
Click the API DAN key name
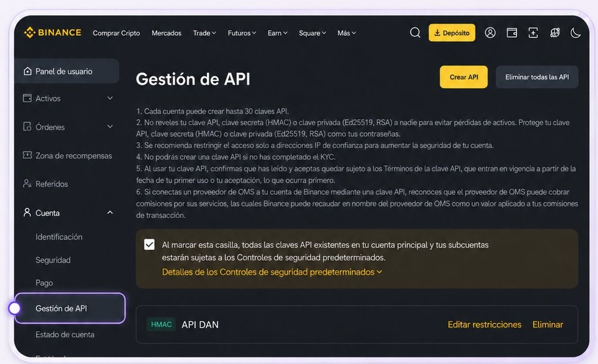(x=200, y=325)
